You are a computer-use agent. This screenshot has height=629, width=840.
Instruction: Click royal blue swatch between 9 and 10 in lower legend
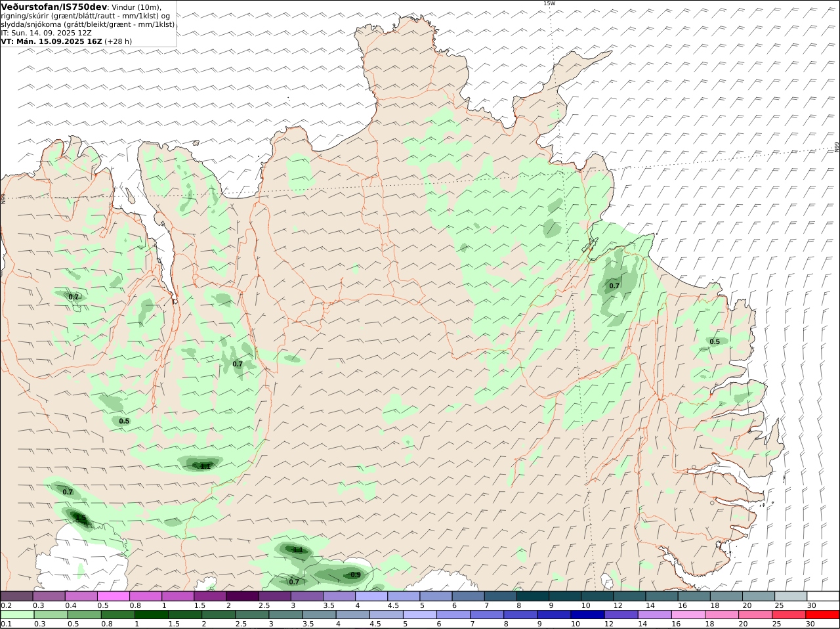coord(554,615)
